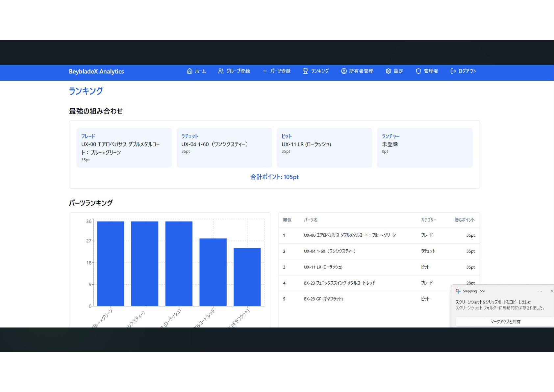Click the スクリーンショットをクリップボードにコピーしました message
The height and width of the screenshot is (392, 554).
493,302
